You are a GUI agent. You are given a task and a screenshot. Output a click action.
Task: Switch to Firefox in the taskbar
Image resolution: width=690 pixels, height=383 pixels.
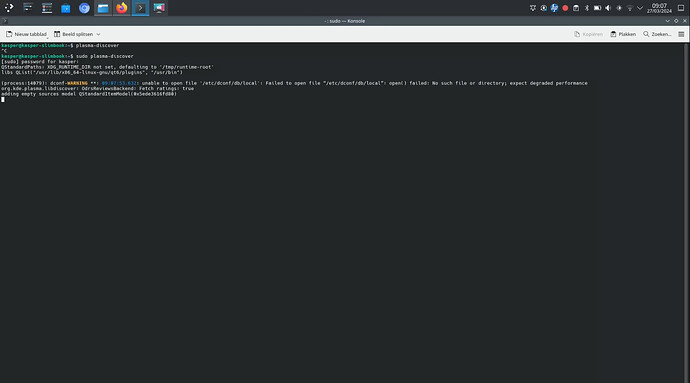[x=122, y=8]
